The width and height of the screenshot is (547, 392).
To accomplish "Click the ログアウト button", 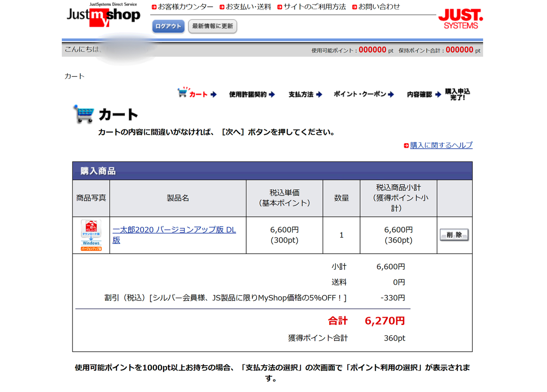I will 168,26.
